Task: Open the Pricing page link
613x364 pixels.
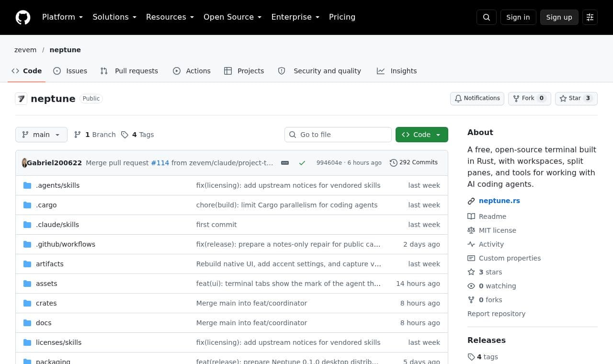Action: click(342, 17)
